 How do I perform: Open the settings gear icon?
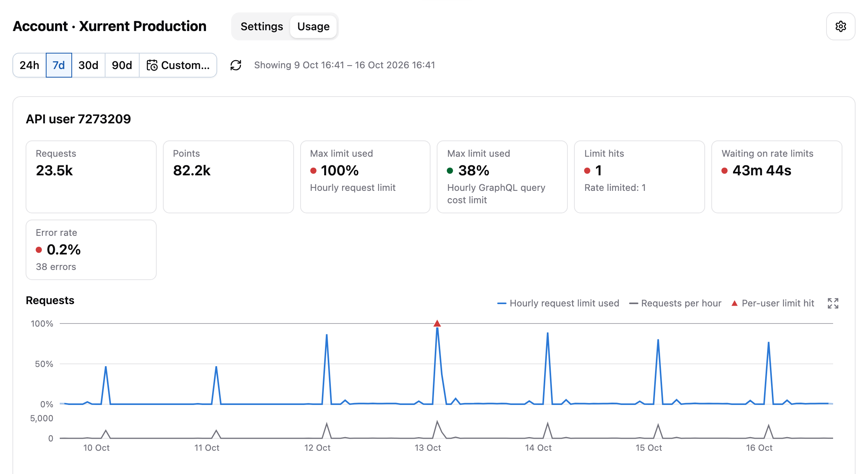coord(840,26)
